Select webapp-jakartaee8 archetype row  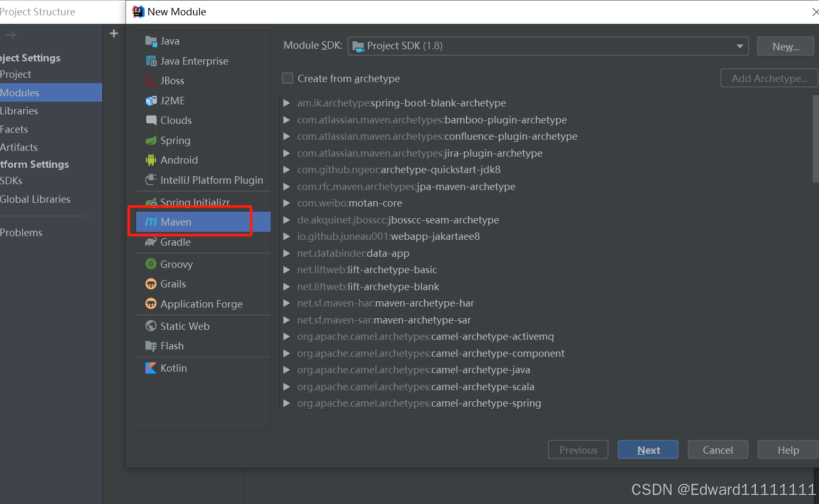coord(546,236)
